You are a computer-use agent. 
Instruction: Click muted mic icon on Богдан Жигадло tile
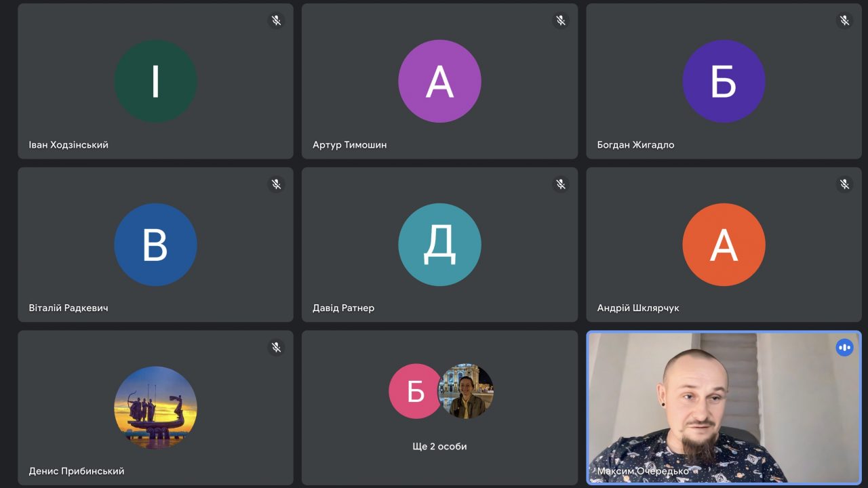[844, 20]
